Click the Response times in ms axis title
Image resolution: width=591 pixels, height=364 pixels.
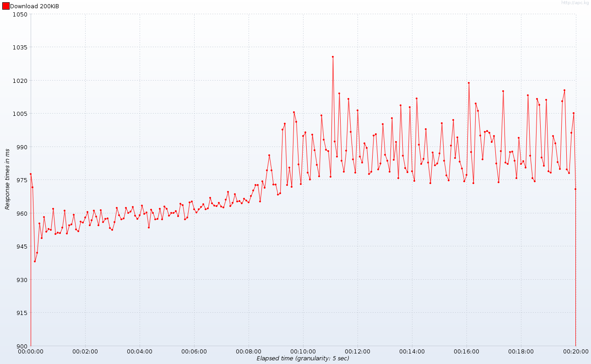7,179
